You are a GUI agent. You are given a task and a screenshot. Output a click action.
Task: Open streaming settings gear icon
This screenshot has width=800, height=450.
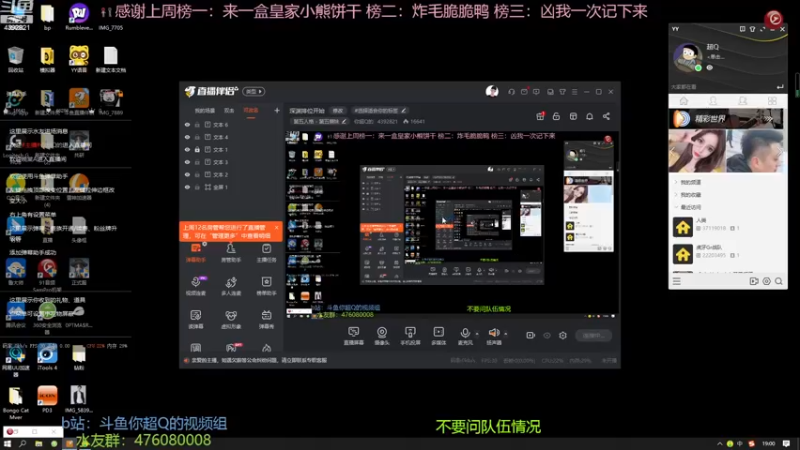pos(563,335)
